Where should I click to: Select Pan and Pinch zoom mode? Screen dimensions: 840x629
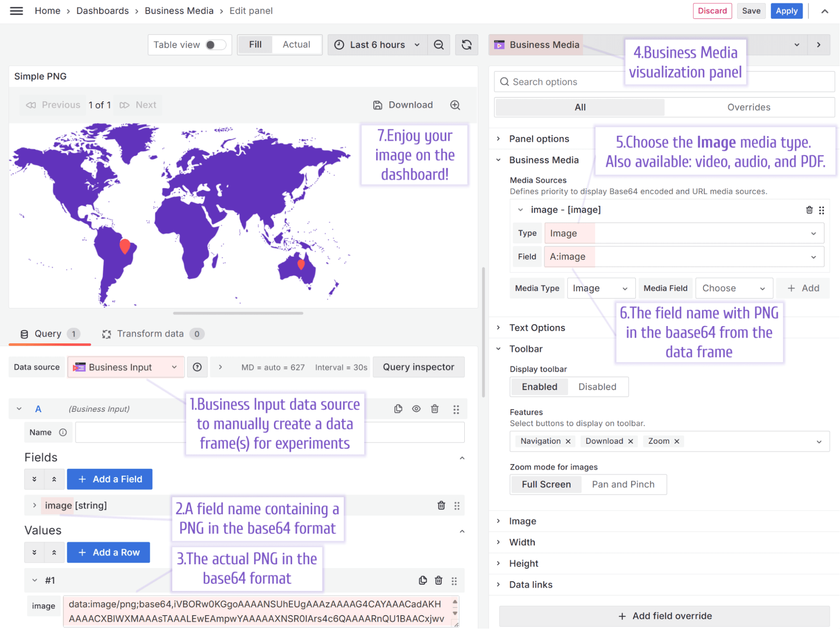tap(623, 484)
